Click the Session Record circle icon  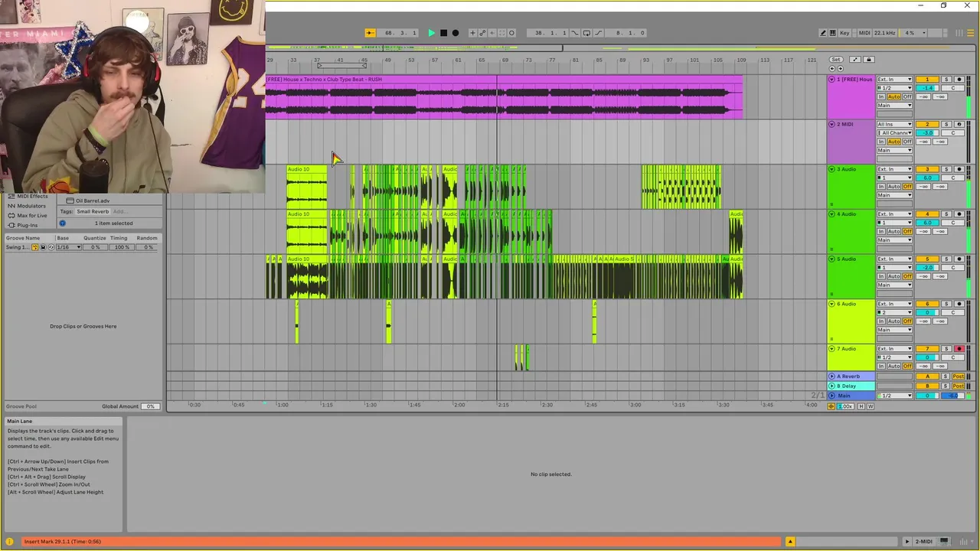click(x=511, y=33)
